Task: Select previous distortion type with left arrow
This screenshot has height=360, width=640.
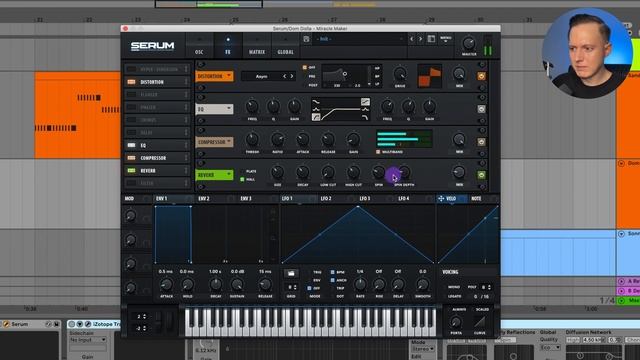Action: tap(284, 76)
